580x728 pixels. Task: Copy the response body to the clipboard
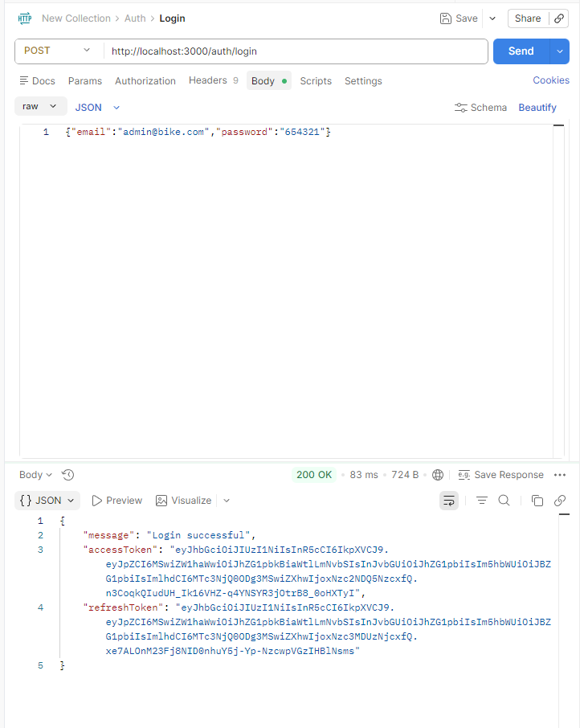coord(537,501)
